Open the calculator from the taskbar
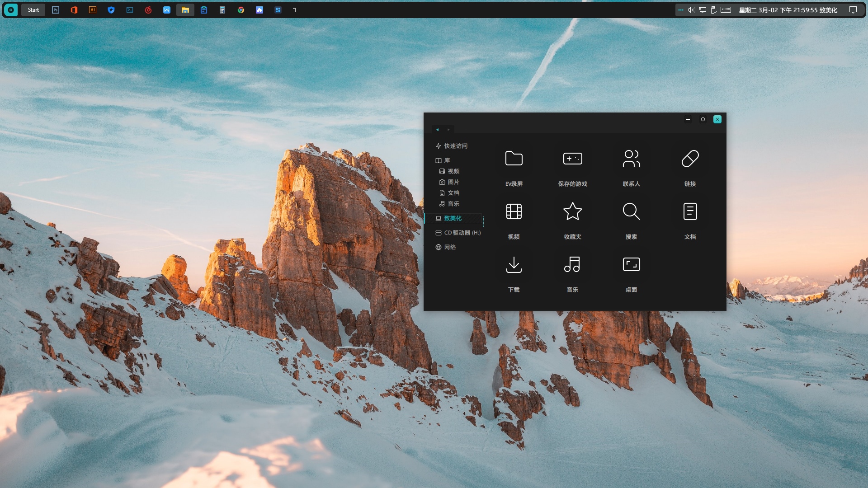 click(222, 9)
